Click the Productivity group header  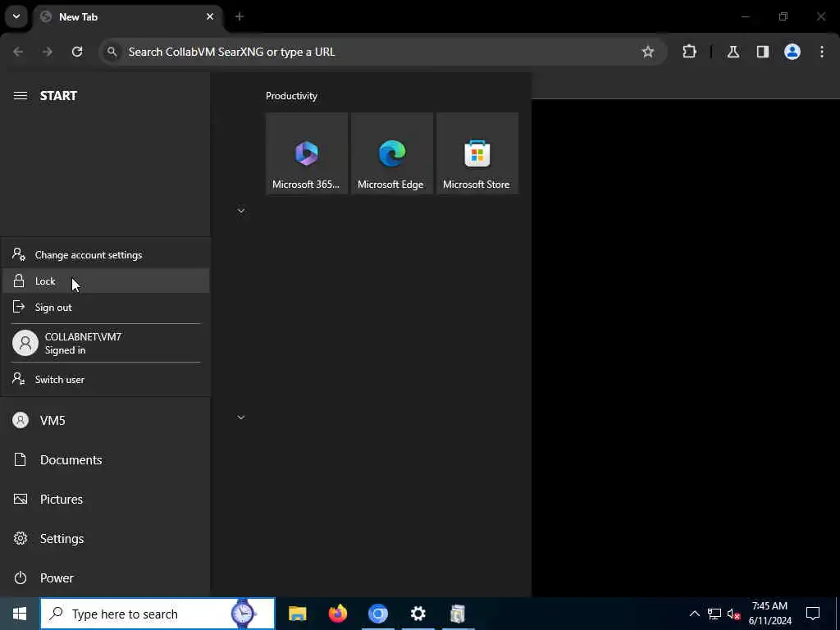[x=291, y=96]
